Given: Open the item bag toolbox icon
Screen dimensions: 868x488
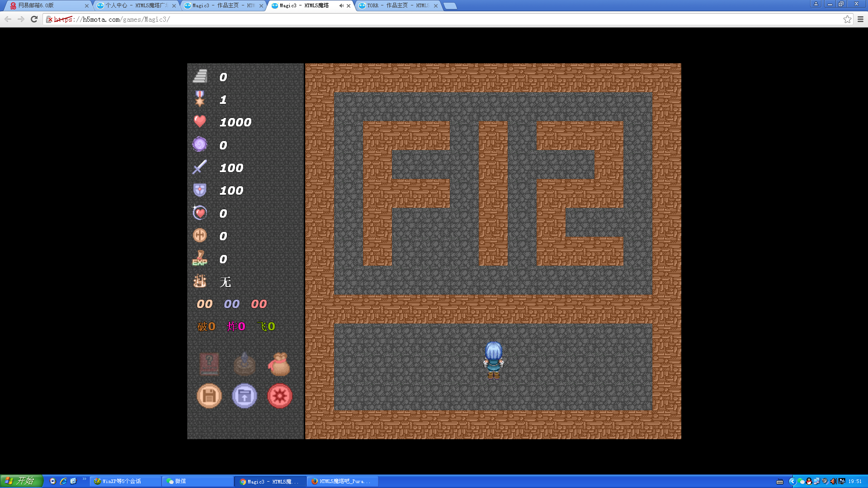Looking at the screenshot, I should (x=279, y=364).
